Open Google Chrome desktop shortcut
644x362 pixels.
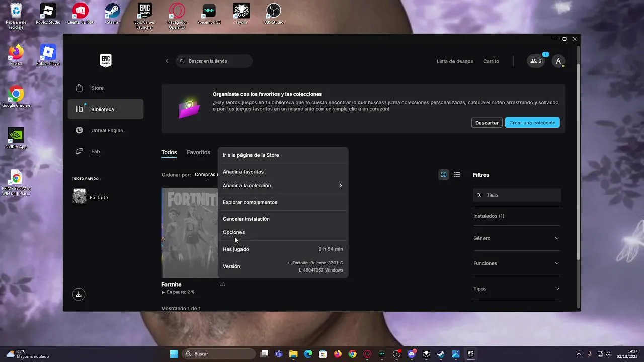16,97
